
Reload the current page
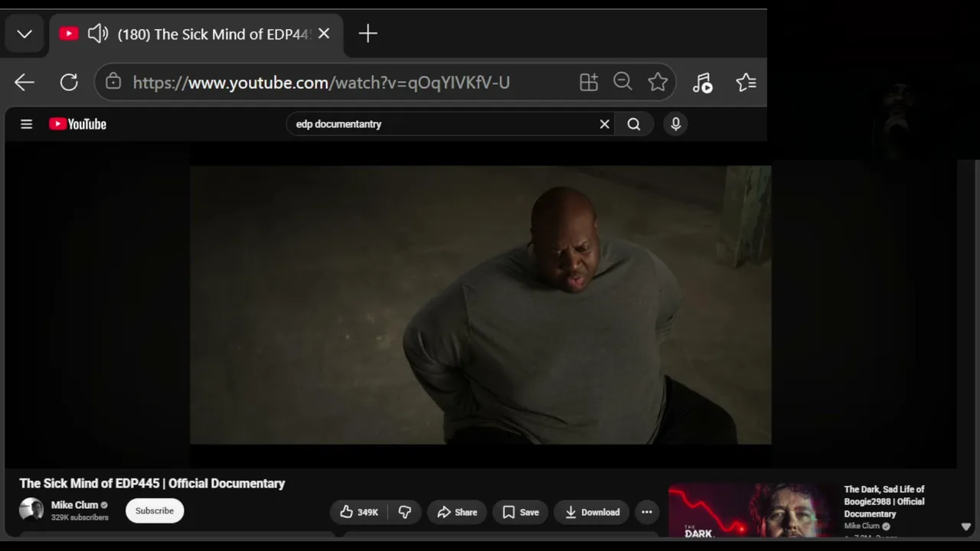[x=69, y=83]
